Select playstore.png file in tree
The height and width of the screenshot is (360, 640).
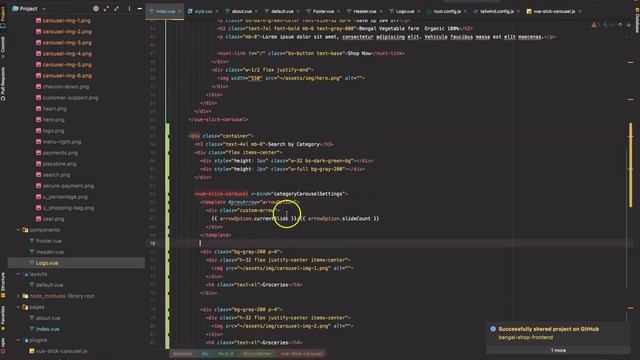click(56, 164)
